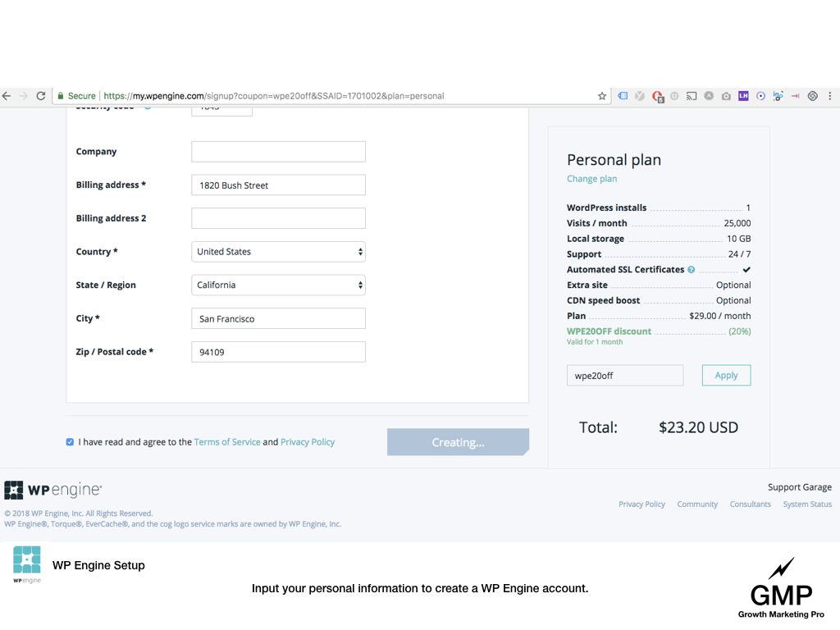Click the $29.00 / month plan price
This screenshot has width=840, height=630.
720,316
